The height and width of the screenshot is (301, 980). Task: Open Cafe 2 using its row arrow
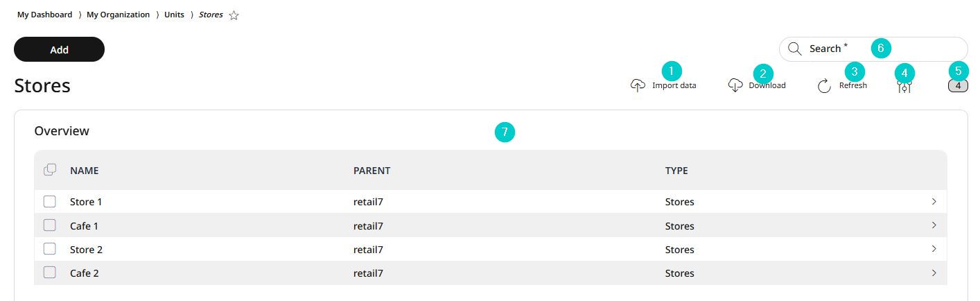tap(934, 272)
